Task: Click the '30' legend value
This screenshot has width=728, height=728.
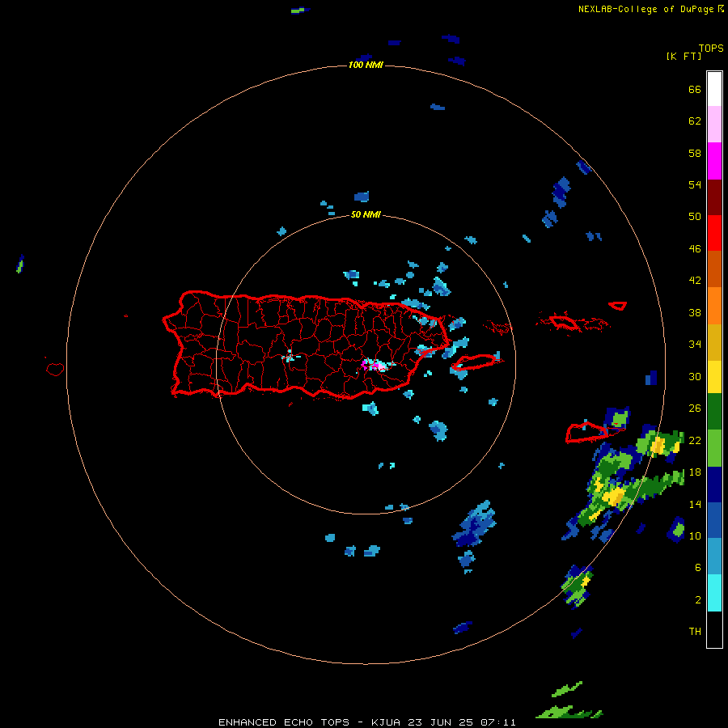Action: pyautogui.click(x=695, y=376)
